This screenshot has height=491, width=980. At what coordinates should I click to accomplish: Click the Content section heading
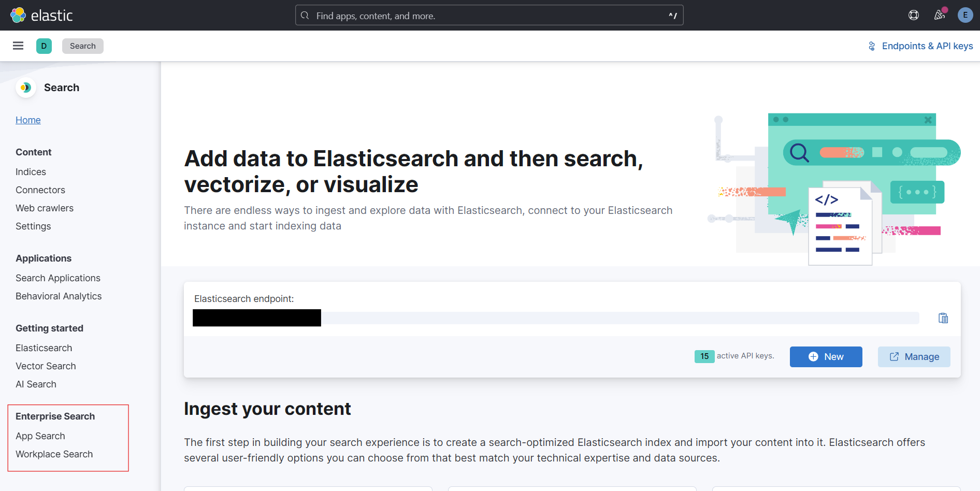(x=34, y=152)
